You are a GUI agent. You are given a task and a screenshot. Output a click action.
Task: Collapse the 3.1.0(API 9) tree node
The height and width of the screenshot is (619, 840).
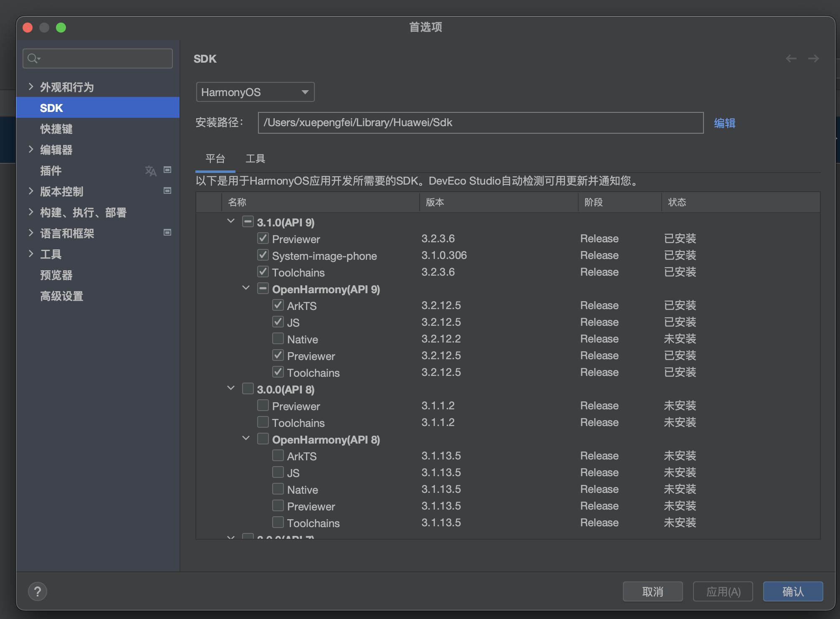point(231,221)
